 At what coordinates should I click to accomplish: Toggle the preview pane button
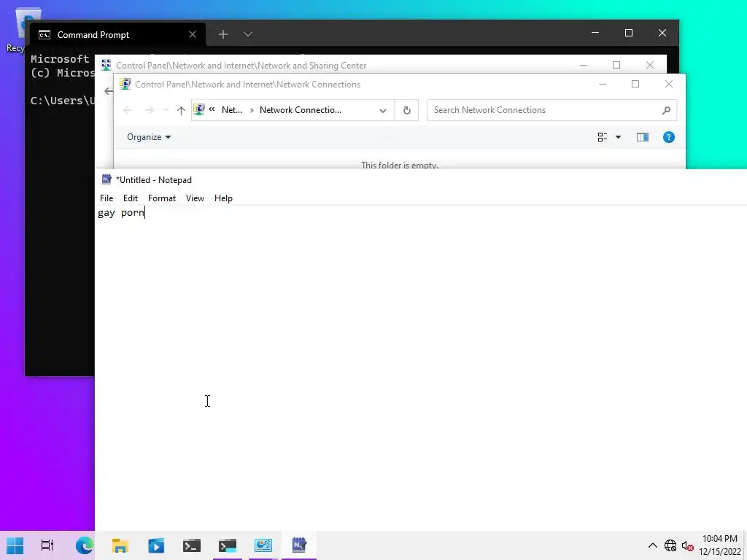642,137
